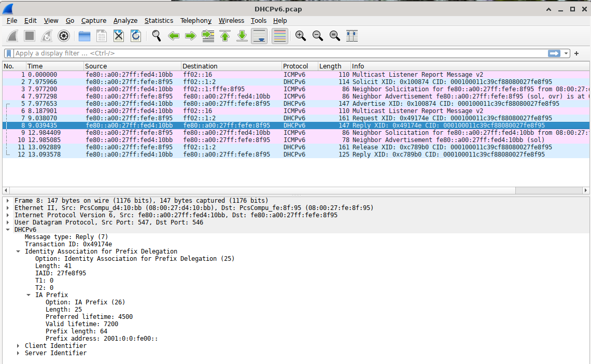
Task: Toggle auto-scroll during live capture
Action: point(259,36)
